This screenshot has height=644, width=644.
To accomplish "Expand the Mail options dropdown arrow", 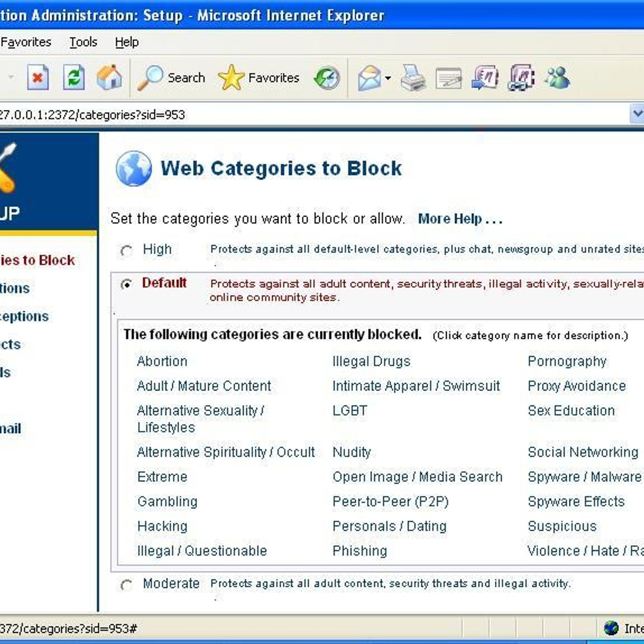I will coord(388,78).
